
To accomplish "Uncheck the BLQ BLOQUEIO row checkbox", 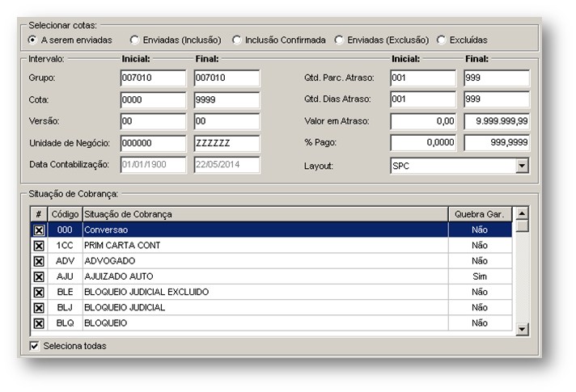I will coord(39,323).
